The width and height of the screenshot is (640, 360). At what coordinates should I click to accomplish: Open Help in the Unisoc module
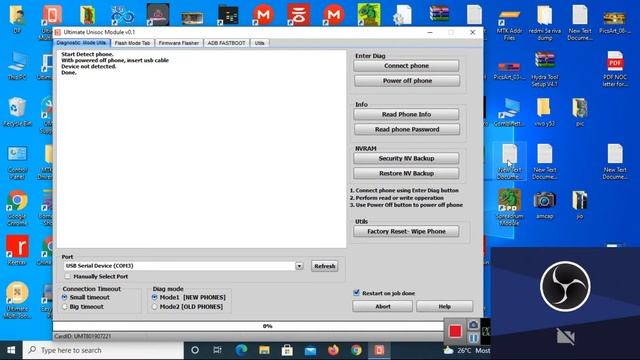click(x=444, y=306)
